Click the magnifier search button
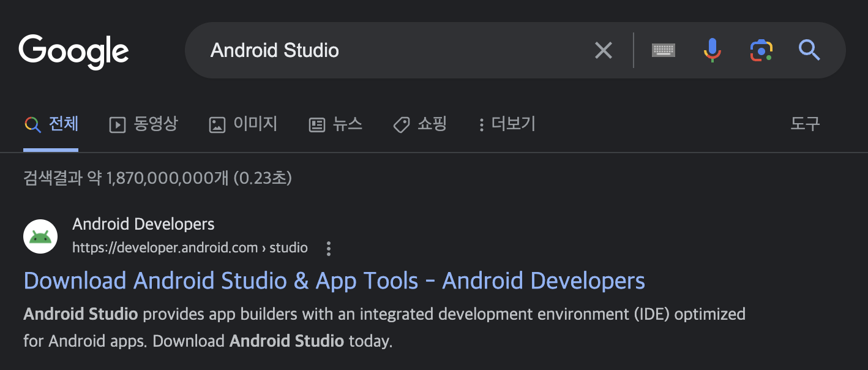 [809, 50]
